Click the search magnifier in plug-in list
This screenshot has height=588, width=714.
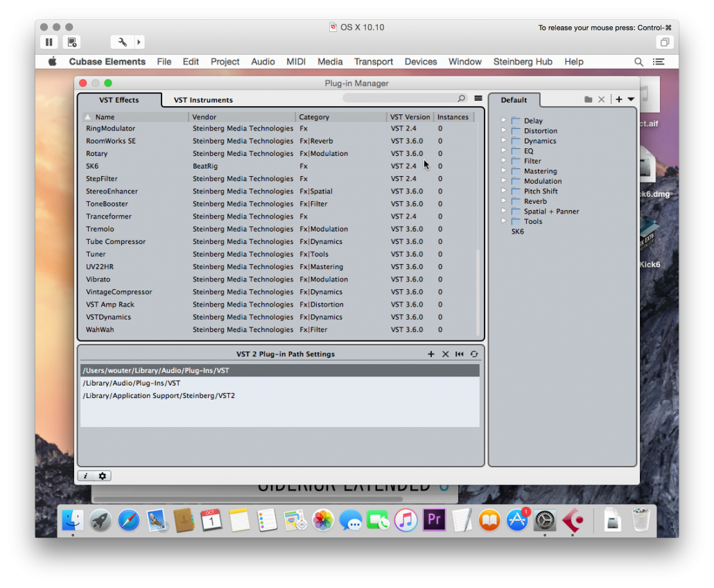click(461, 98)
